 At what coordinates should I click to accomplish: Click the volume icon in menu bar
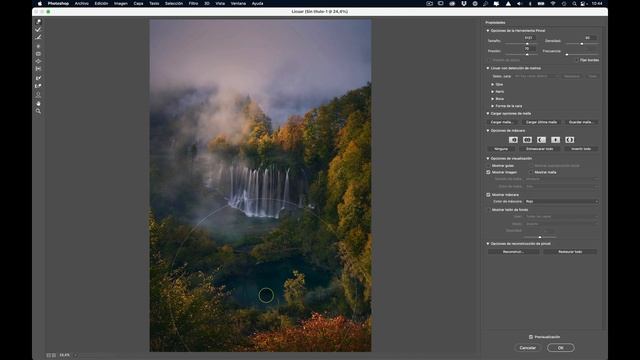pos(519,3)
